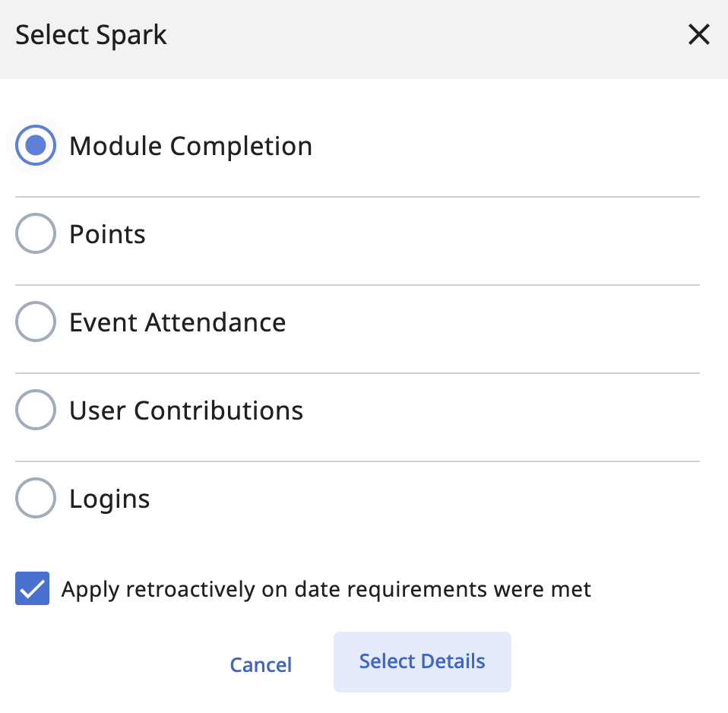Cancel the spark selection
728x713 pixels.
(261, 665)
